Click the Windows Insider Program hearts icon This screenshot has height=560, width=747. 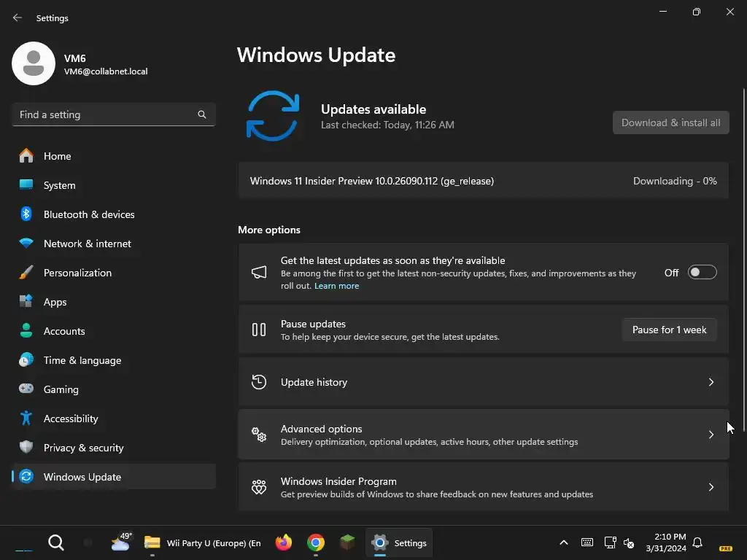pos(259,486)
